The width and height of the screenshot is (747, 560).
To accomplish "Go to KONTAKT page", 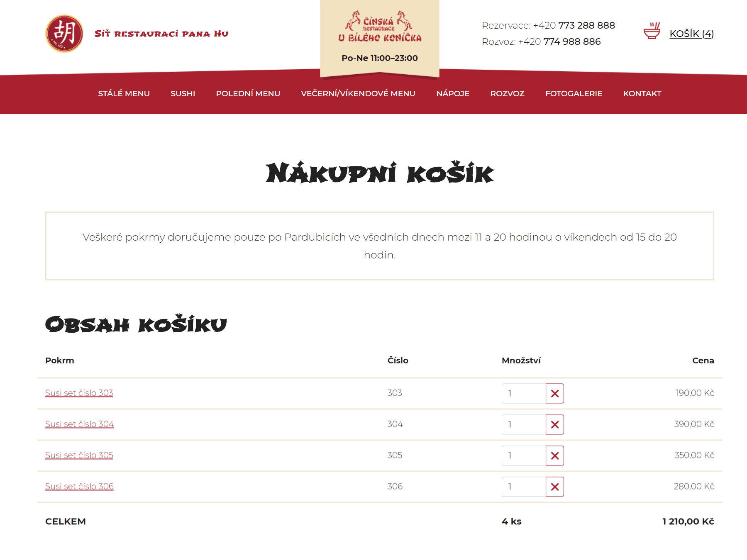I will tap(642, 94).
